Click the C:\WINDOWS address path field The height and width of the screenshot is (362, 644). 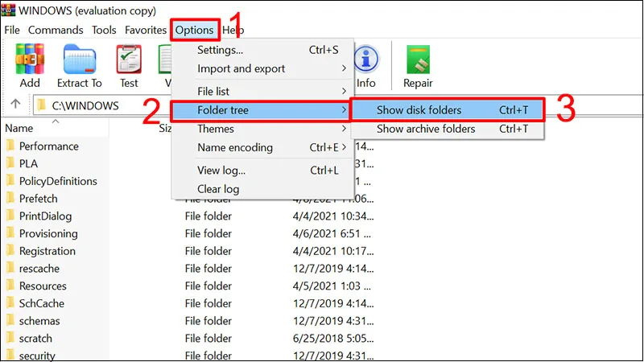[x=103, y=106]
